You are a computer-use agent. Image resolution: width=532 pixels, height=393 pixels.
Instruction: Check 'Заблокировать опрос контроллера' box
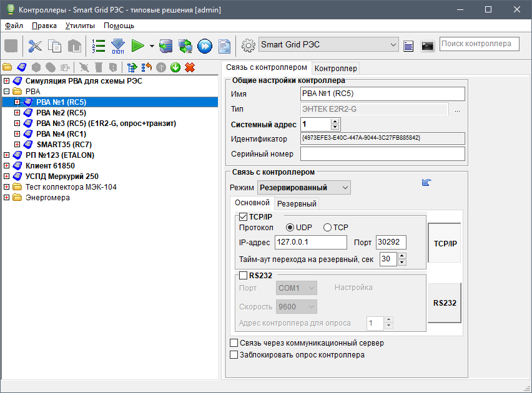(x=234, y=355)
